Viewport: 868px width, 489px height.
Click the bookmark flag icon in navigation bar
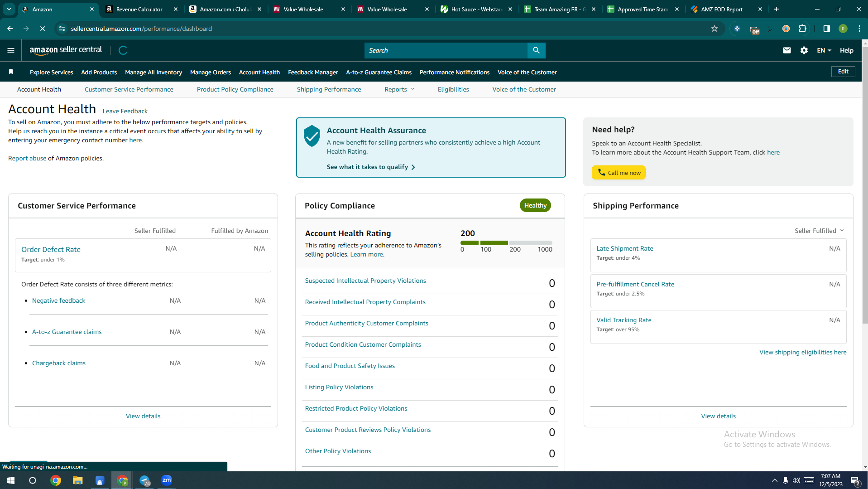pyautogui.click(x=11, y=72)
